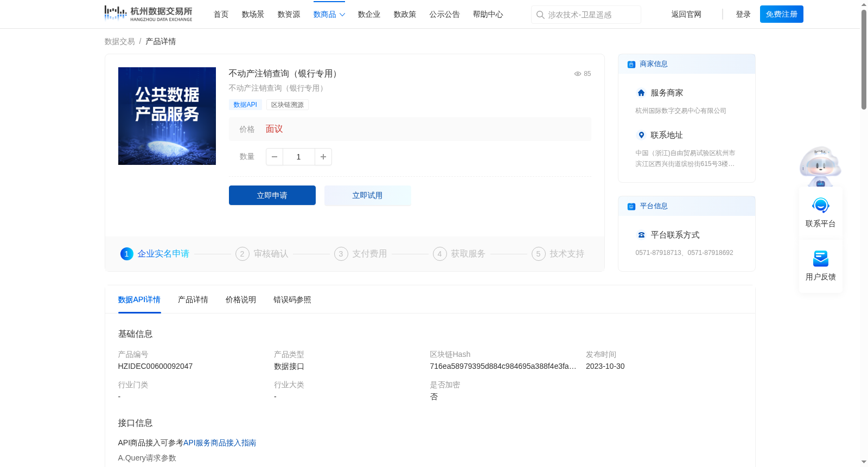Click the 数据API tag
Image resolution: width=868 pixels, height=467 pixels.
click(x=245, y=105)
